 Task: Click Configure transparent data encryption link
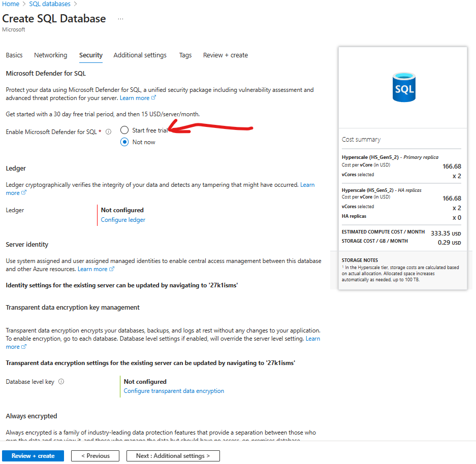coord(174,391)
